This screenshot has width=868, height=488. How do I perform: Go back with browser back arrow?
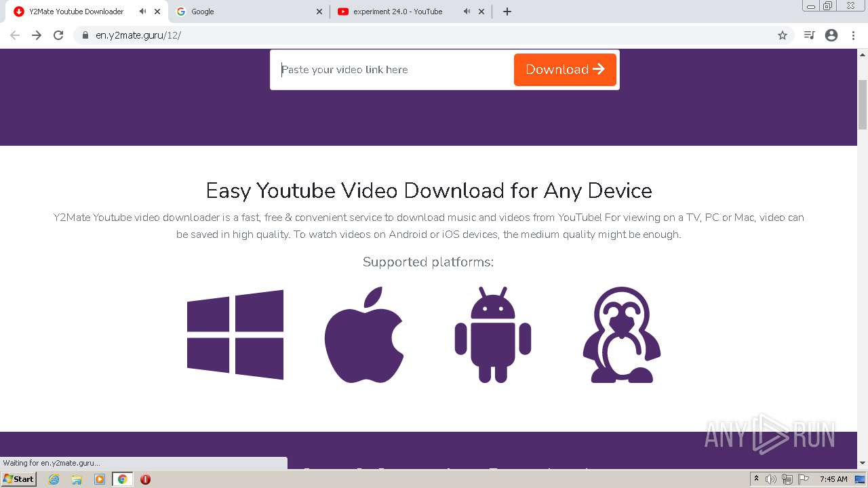(15, 35)
